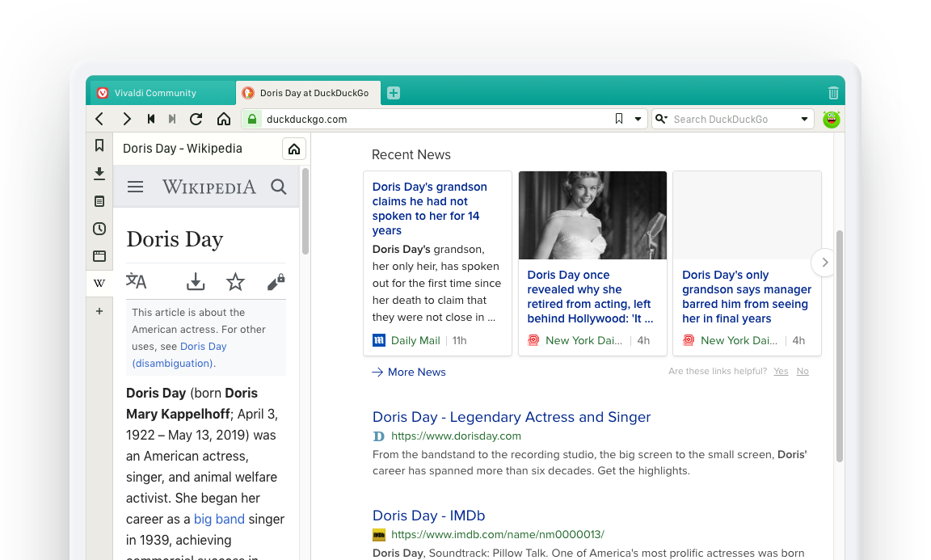Open the Notes panel
This screenshot has width=931, height=560.
coord(99,200)
